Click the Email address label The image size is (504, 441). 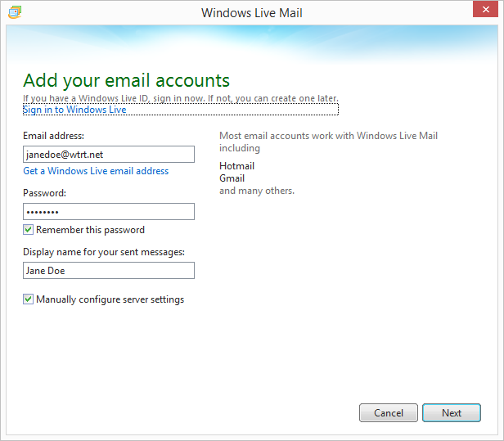coord(54,136)
